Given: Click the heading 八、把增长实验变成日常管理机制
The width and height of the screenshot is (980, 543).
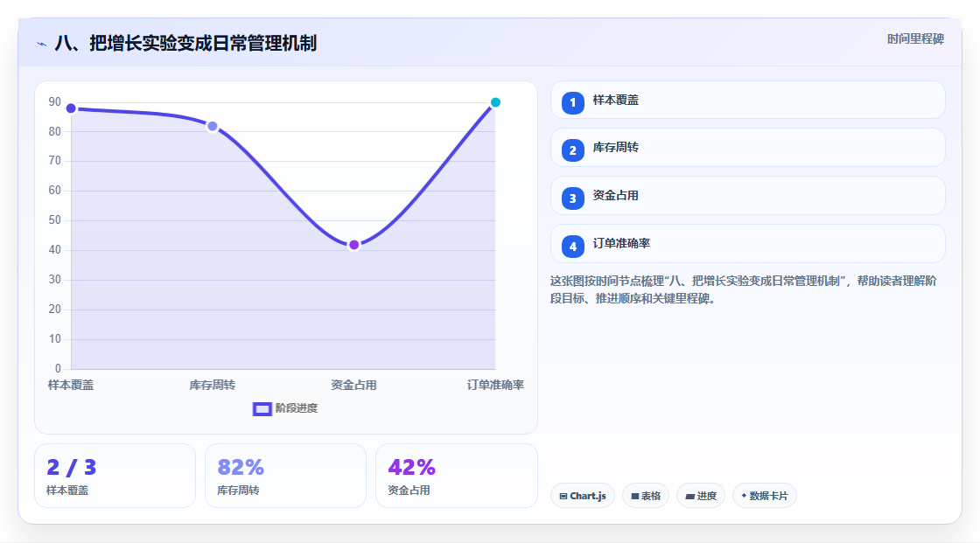Looking at the screenshot, I should (185, 43).
